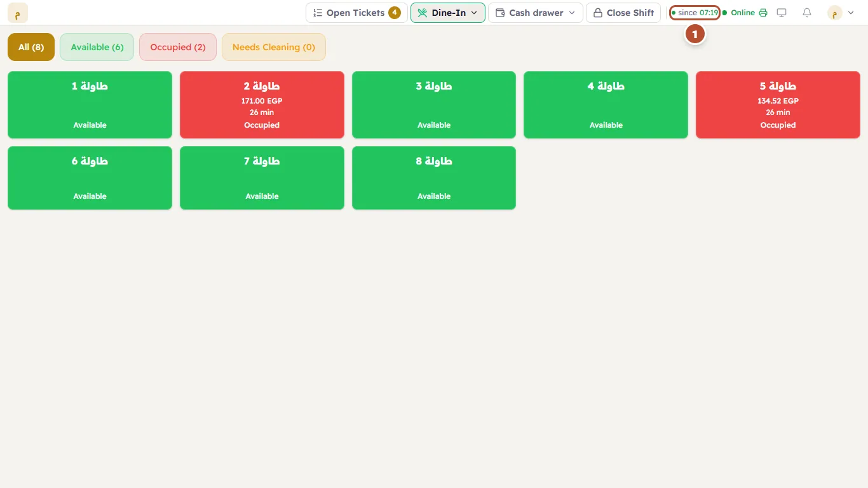The height and width of the screenshot is (488, 868).
Task: Choose available table طاولة 8
Action: 434,178
